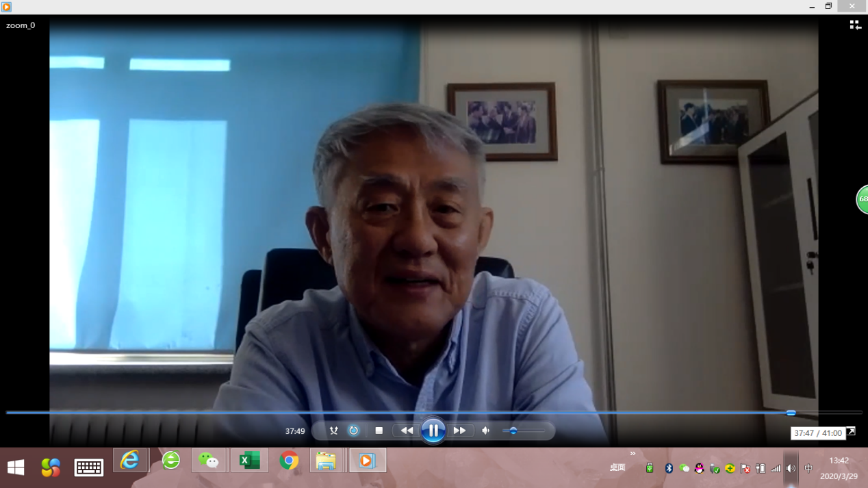
Task: Open Internet Explorer from the taskbar
Action: 130,461
